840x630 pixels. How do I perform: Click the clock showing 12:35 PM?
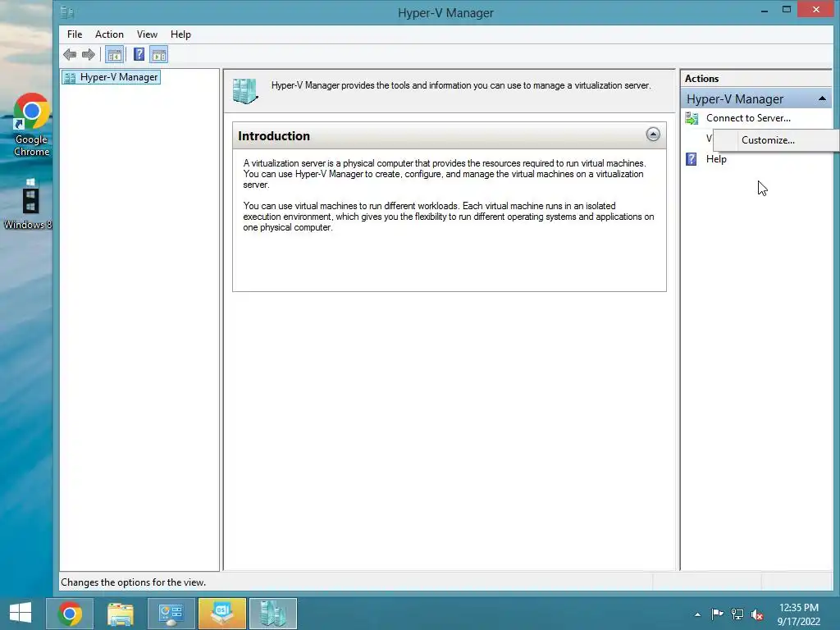pos(798,608)
